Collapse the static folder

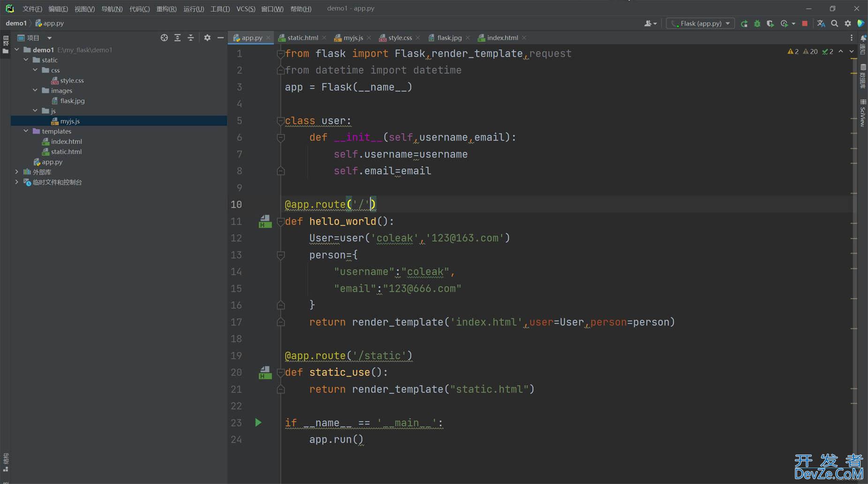pyautogui.click(x=26, y=60)
